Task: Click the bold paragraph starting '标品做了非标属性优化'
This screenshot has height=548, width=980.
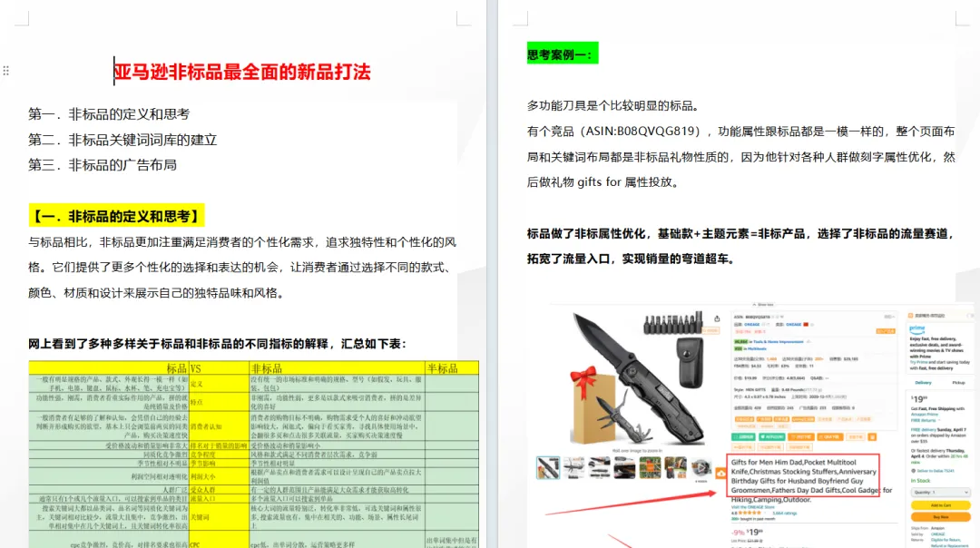Action: point(741,246)
